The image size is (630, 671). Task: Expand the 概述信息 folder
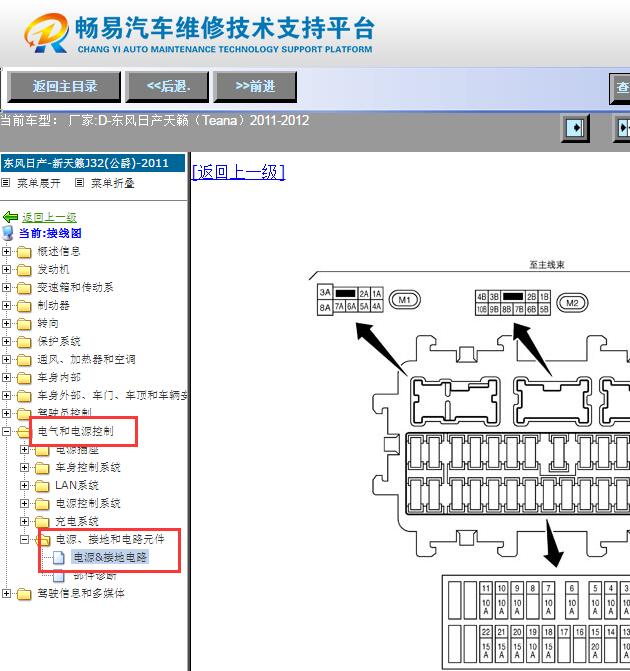pyautogui.click(x=6, y=252)
